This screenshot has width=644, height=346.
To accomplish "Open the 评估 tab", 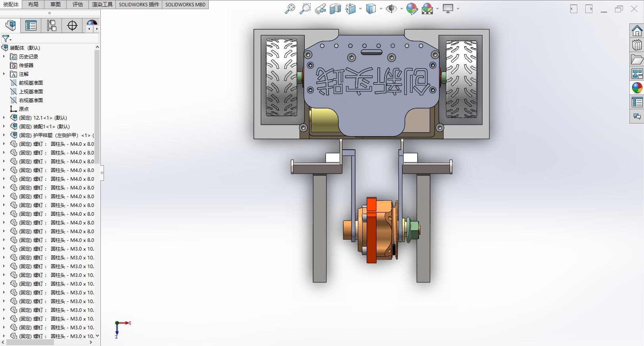I will [78, 4].
